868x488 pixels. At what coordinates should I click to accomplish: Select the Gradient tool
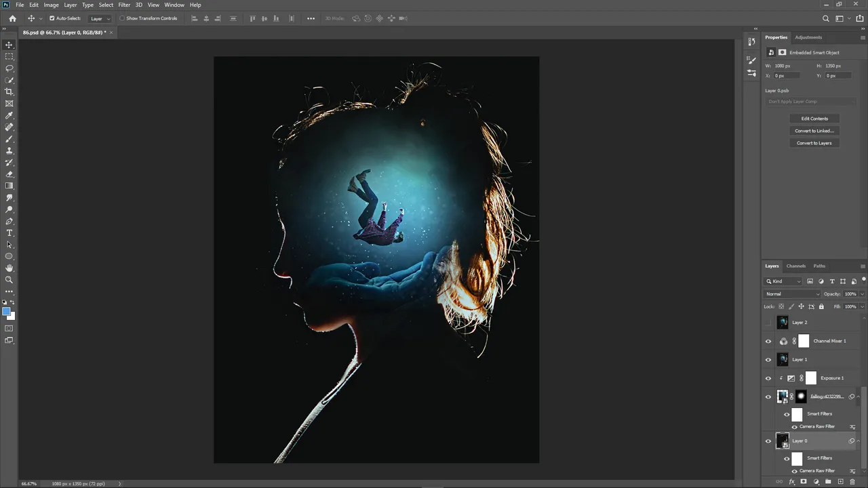[x=9, y=186]
